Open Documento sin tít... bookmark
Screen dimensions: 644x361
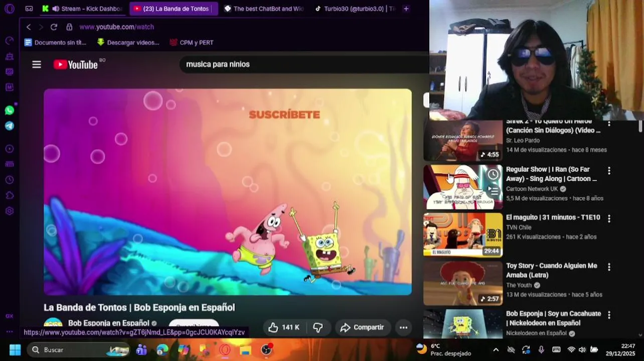click(x=55, y=43)
